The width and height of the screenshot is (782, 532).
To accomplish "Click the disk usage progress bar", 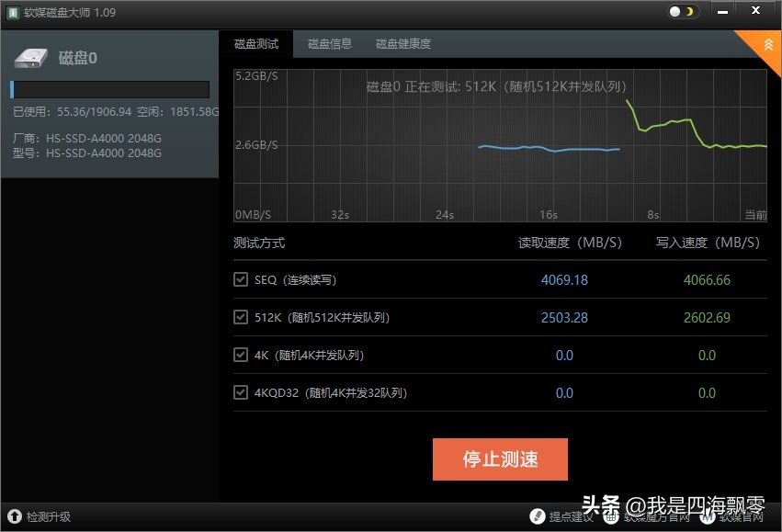I will click(x=109, y=89).
